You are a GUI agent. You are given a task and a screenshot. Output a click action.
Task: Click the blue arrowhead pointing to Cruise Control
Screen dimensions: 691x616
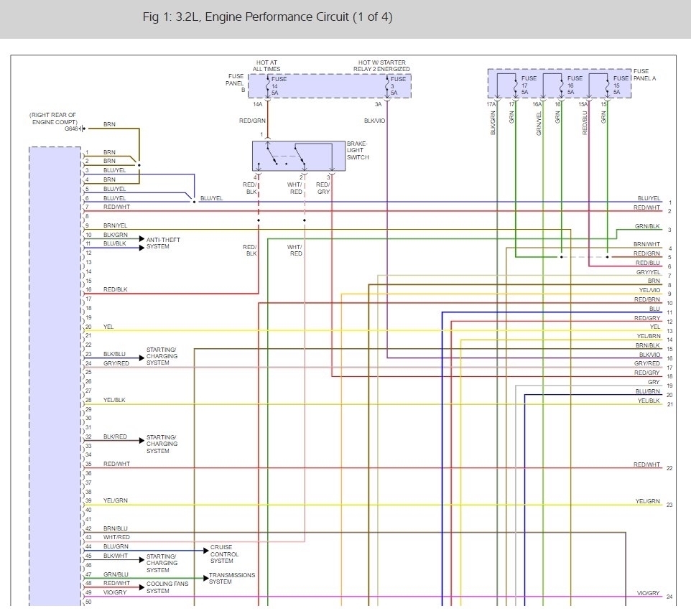click(x=206, y=551)
